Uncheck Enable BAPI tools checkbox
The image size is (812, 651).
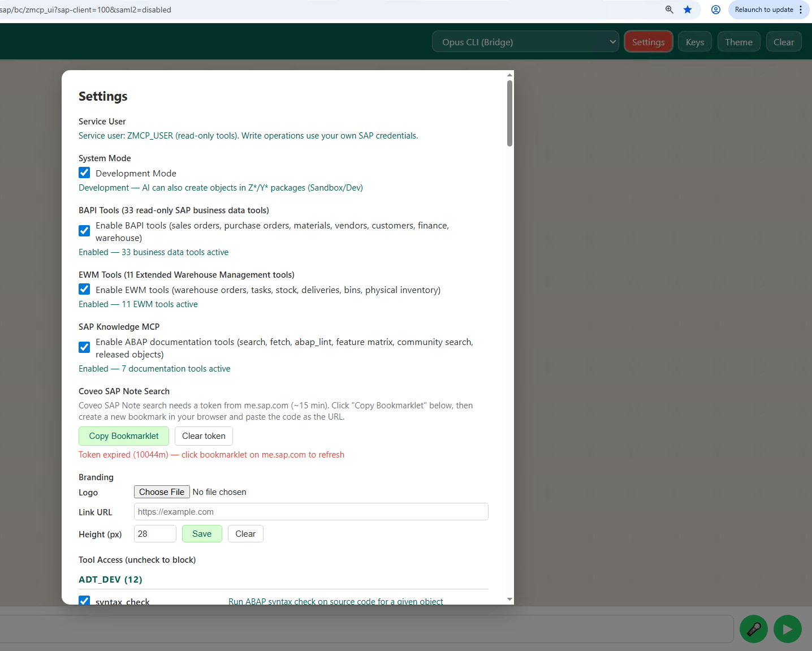click(x=84, y=231)
